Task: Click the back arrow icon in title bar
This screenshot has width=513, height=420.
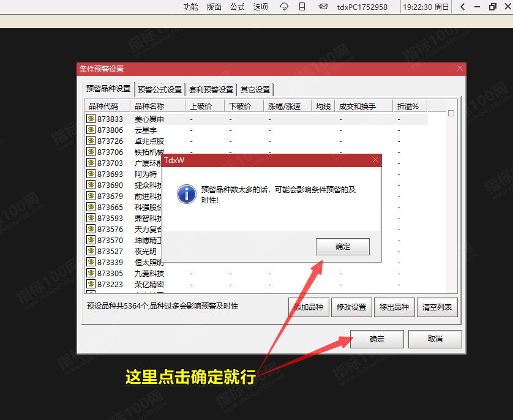Action: pos(462,7)
